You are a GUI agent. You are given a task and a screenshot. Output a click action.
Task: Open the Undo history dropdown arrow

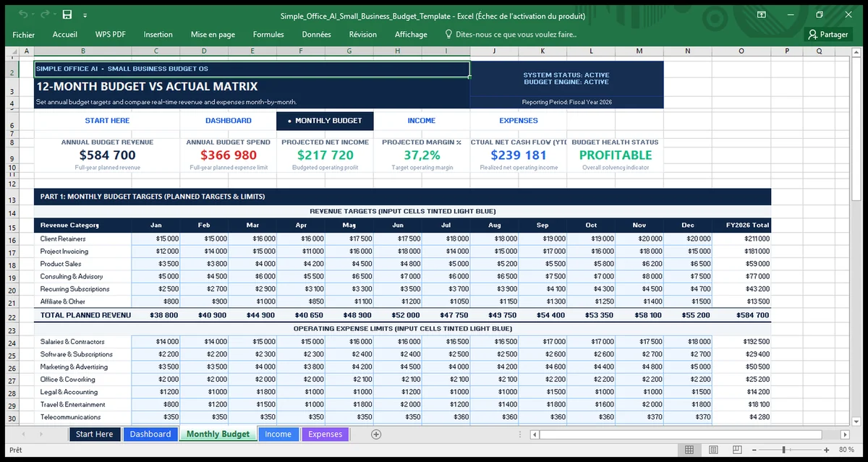(33, 15)
